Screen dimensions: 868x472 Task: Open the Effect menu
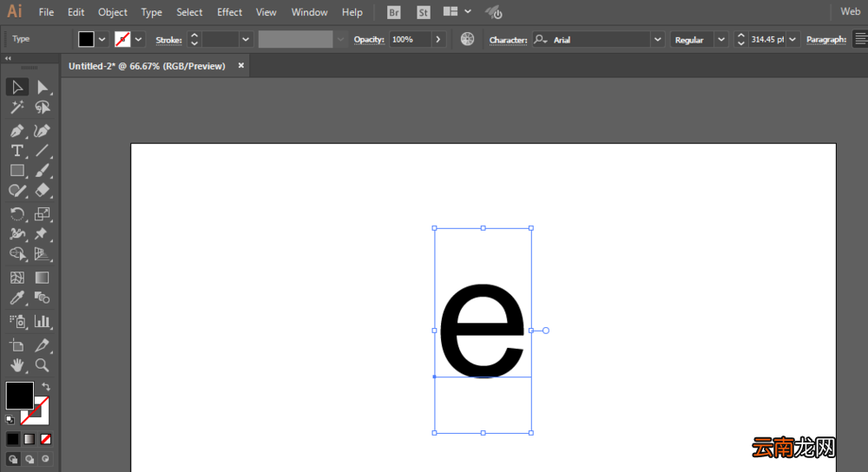[229, 12]
